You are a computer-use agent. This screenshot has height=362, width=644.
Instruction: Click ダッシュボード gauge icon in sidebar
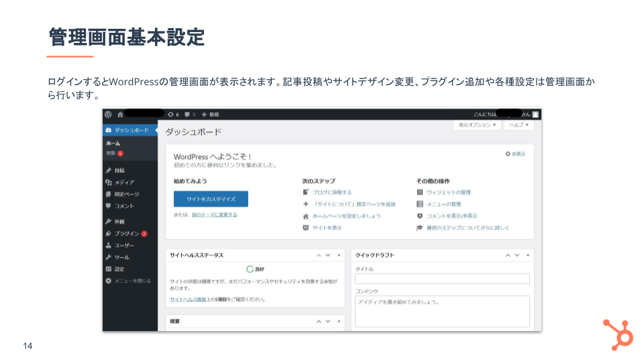pyautogui.click(x=109, y=130)
